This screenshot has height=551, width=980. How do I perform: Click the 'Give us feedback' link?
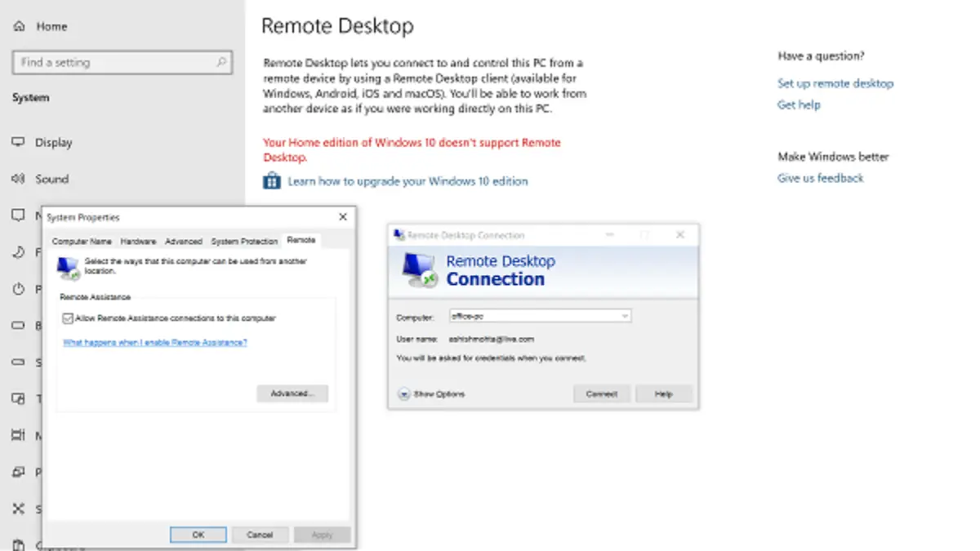[x=820, y=178]
